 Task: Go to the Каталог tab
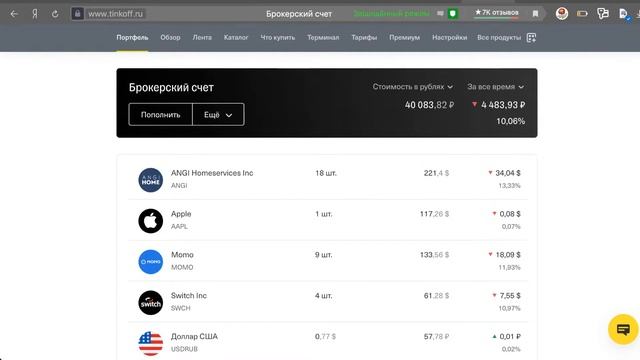tap(236, 37)
